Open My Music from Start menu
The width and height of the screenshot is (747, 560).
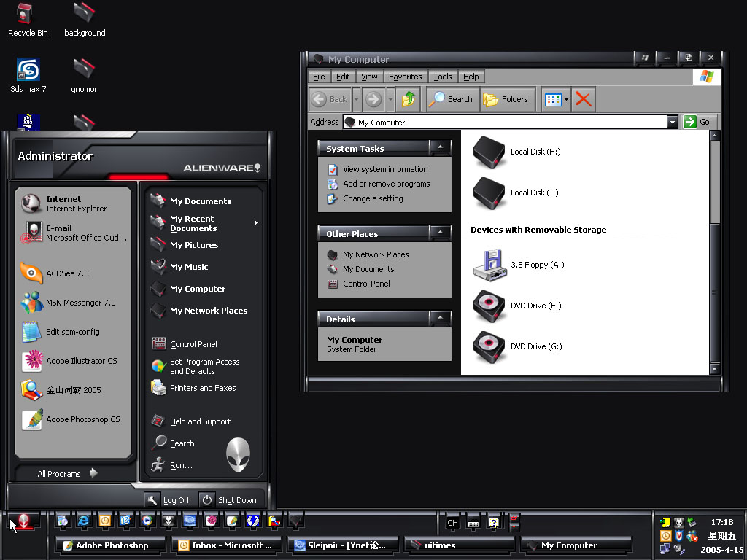click(204, 267)
